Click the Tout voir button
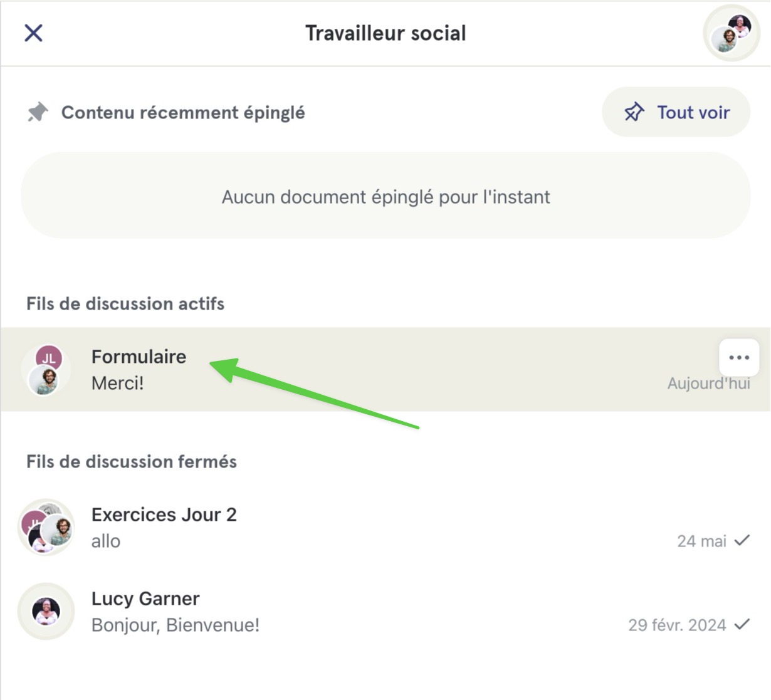 (676, 112)
